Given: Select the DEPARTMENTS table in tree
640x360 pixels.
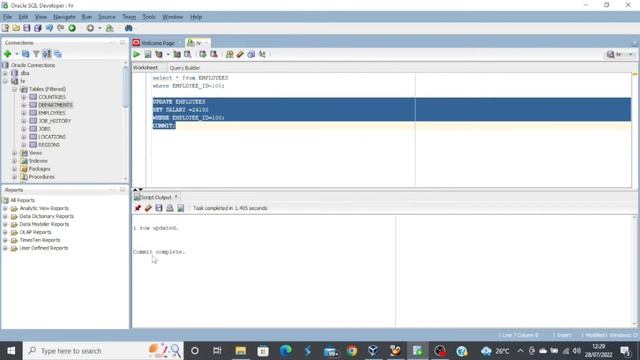Looking at the screenshot, I should tap(55, 105).
